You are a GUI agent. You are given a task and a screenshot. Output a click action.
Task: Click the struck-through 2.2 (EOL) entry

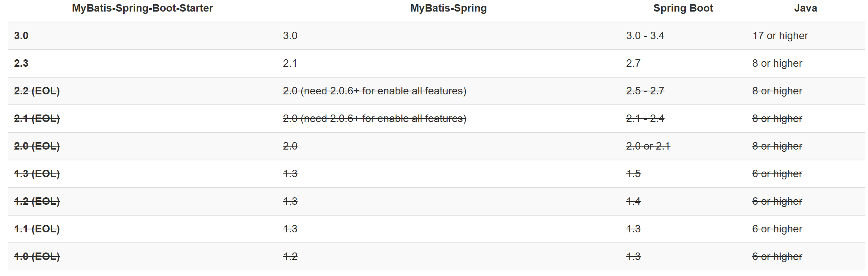point(37,91)
